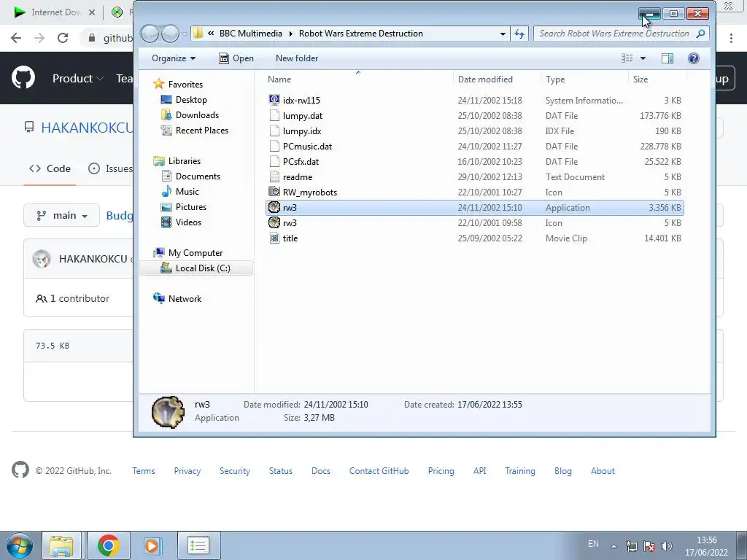Click the GitHub logo in the page header

(23, 79)
